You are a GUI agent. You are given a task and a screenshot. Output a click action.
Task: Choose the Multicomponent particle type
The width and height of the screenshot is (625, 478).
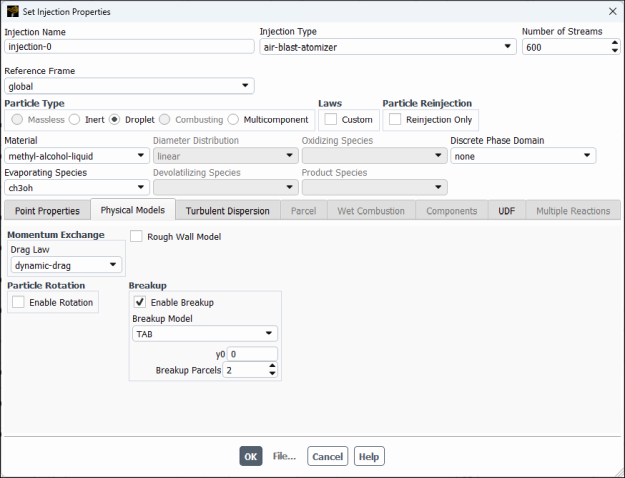[234, 120]
